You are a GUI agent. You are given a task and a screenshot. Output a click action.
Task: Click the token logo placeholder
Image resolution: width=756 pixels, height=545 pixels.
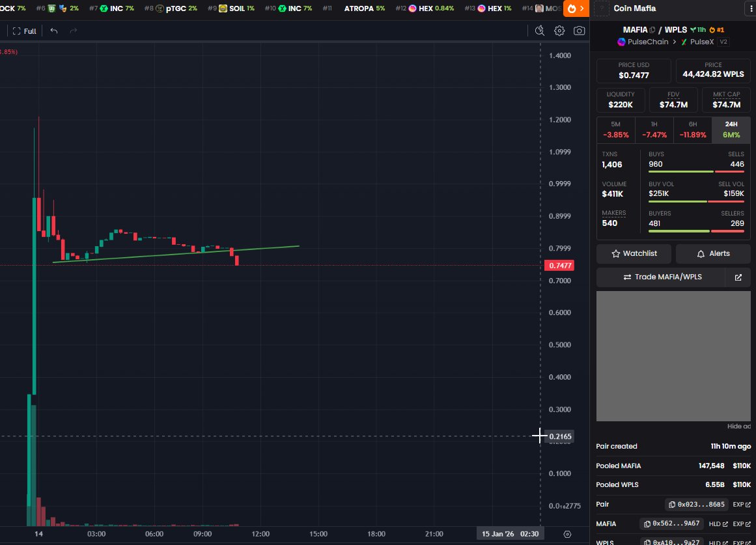[601, 8]
